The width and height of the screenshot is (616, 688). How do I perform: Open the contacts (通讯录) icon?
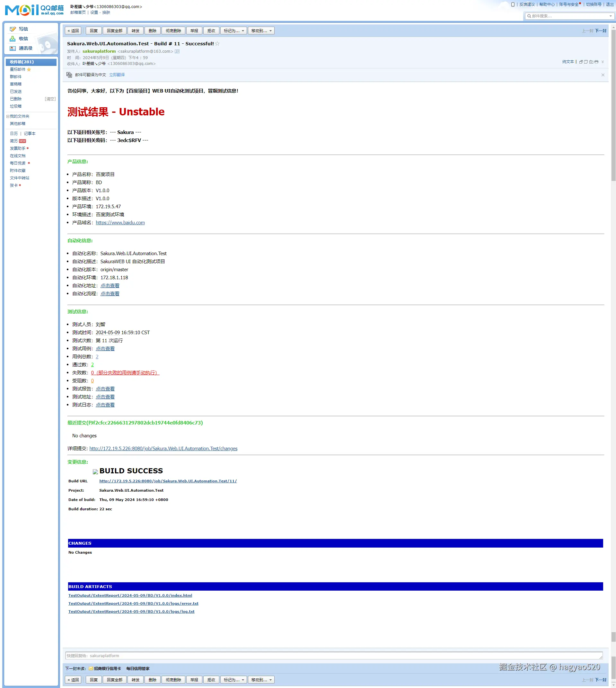[x=13, y=49]
